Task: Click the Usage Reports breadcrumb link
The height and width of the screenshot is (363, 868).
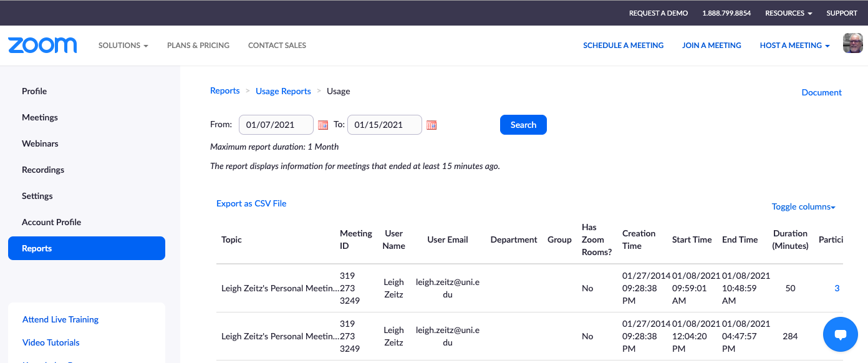Action: click(283, 91)
